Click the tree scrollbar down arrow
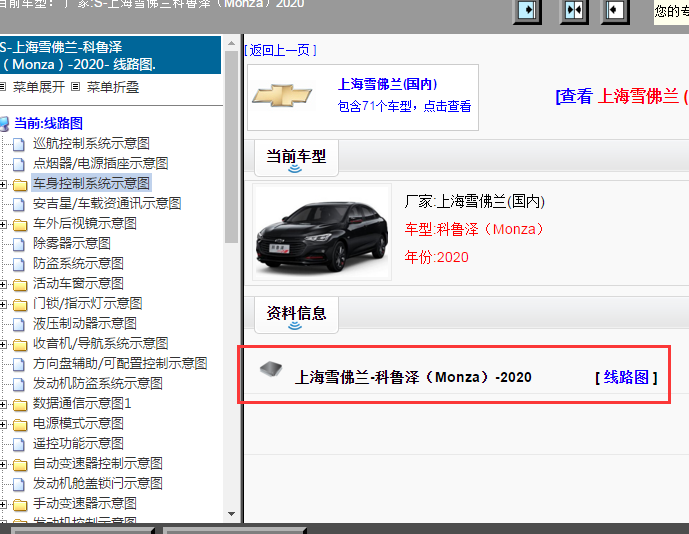This screenshot has height=534, width=689. (x=231, y=513)
